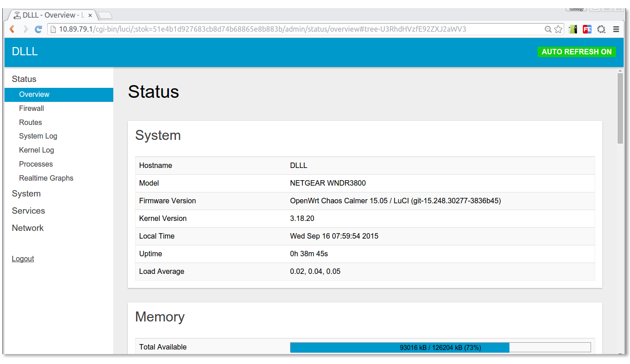Go to Realtime Graphs page
Screen dimensions: 630x364
46,178
